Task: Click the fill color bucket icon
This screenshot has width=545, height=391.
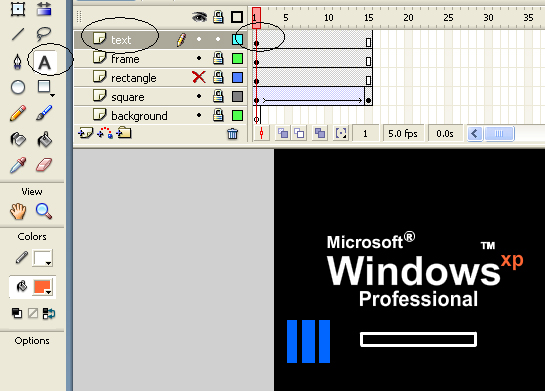Action: (x=22, y=286)
